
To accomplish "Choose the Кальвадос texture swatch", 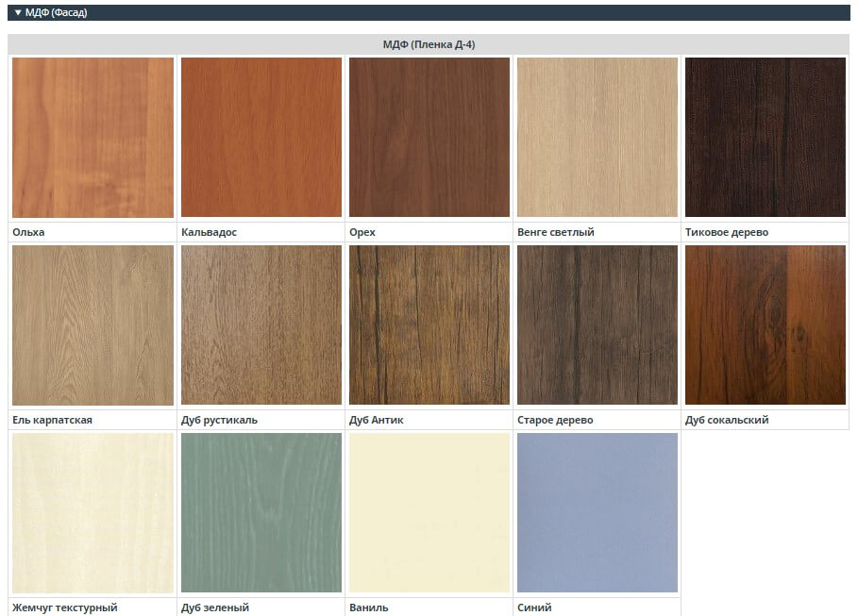I will click(261, 138).
